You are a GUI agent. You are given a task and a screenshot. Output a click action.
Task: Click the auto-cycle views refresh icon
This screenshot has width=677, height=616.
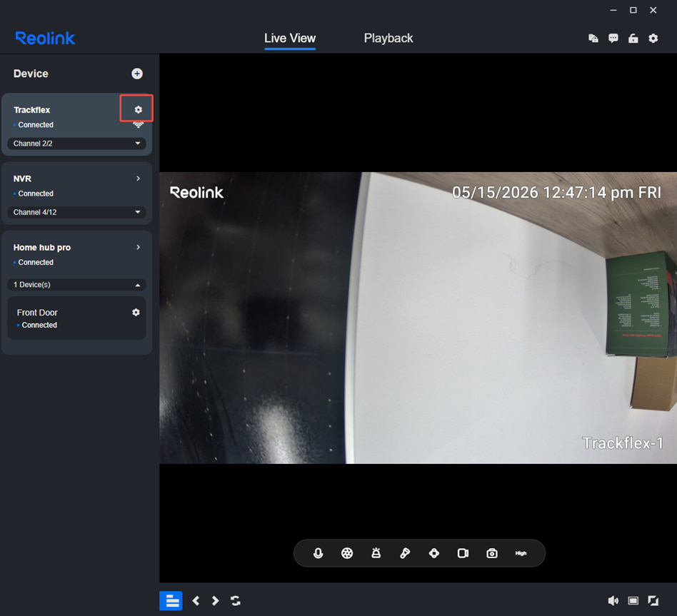click(236, 600)
